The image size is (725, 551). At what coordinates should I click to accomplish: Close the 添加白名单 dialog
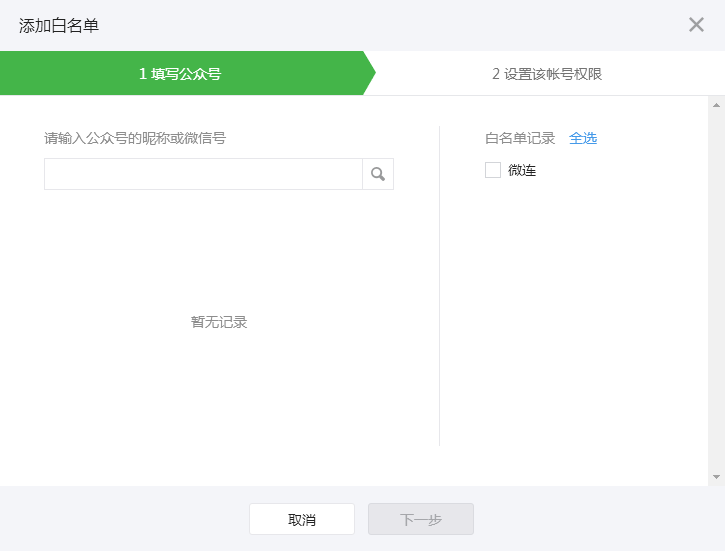click(696, 24)
